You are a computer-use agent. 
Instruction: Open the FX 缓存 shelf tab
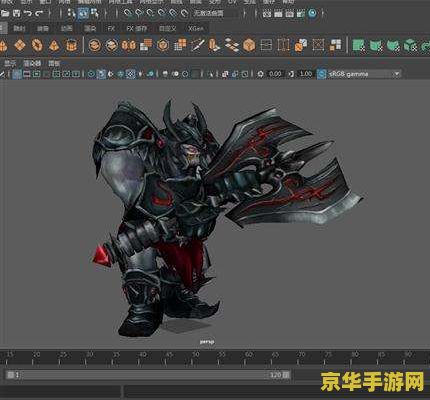[x=136, y=29]
